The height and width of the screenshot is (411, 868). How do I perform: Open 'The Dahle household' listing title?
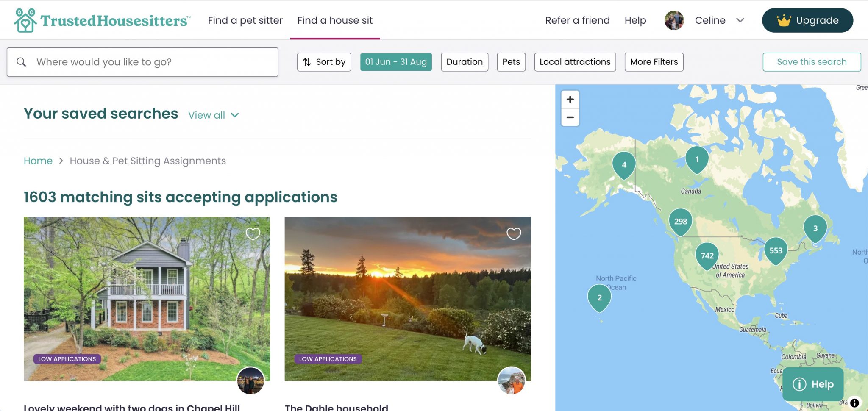(x=337, y=407)
